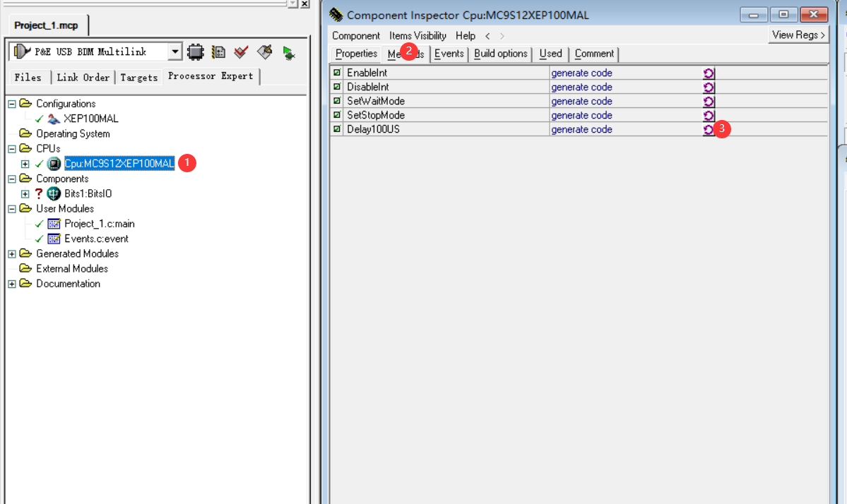Switch to the Build options tab
The height and width of the screenshot is (504, 847).
(501, 54)
